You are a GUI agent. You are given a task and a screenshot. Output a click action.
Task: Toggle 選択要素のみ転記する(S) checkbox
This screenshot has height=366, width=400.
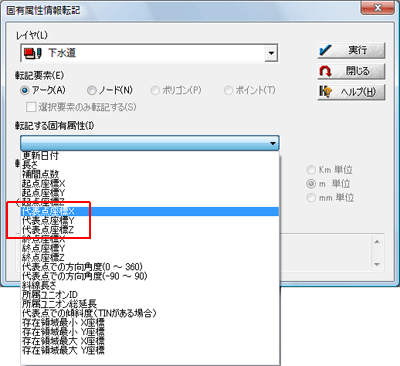click(x=31, y=107)
